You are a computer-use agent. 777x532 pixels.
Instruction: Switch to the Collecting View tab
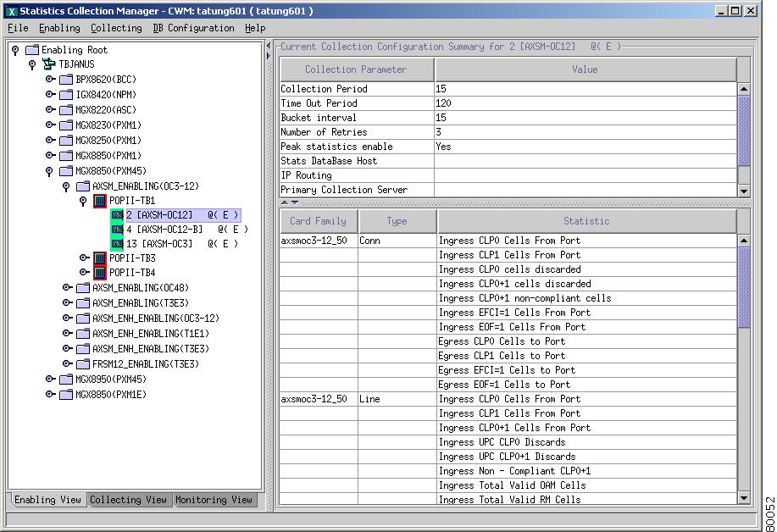tap(128, 500)
